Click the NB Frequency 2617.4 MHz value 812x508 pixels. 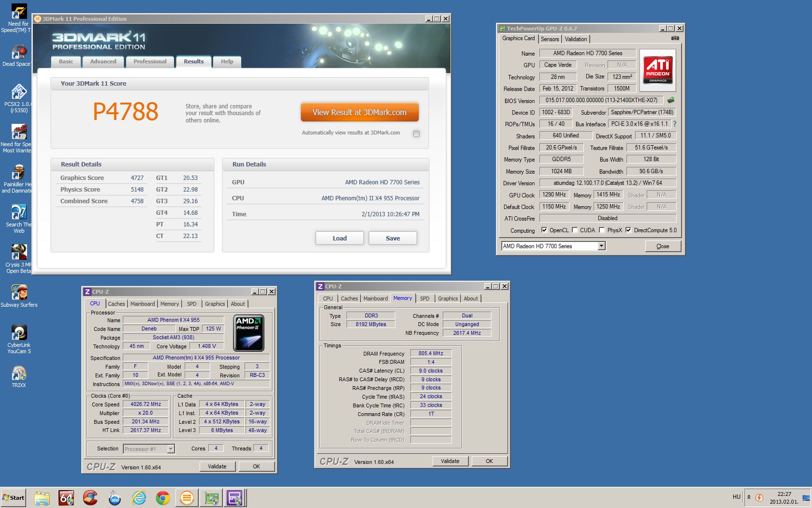(x=467, y=333)
